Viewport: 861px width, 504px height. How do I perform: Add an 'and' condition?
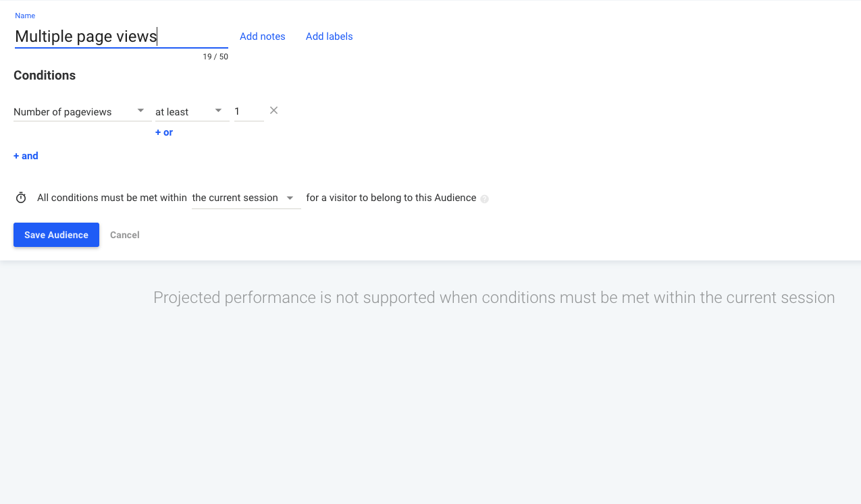[x=26, y=156]
